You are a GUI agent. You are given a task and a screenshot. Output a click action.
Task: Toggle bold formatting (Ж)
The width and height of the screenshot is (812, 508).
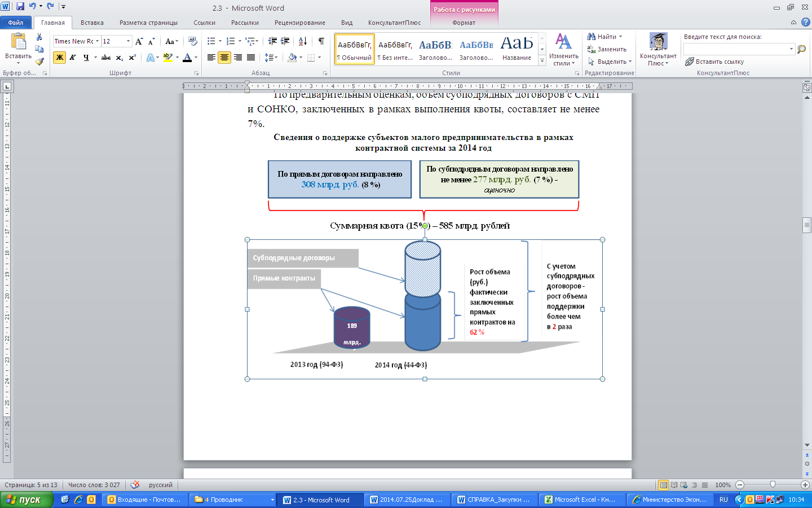(59, 58)
